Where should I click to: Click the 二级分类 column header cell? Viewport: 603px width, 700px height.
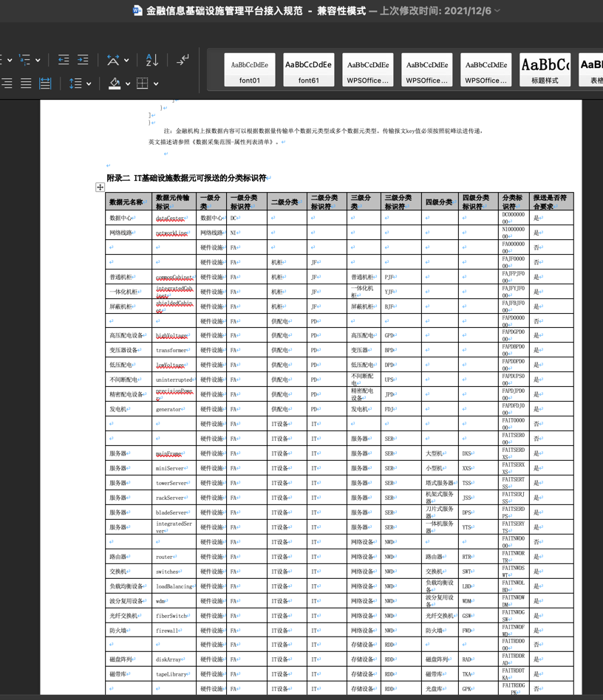287,202
